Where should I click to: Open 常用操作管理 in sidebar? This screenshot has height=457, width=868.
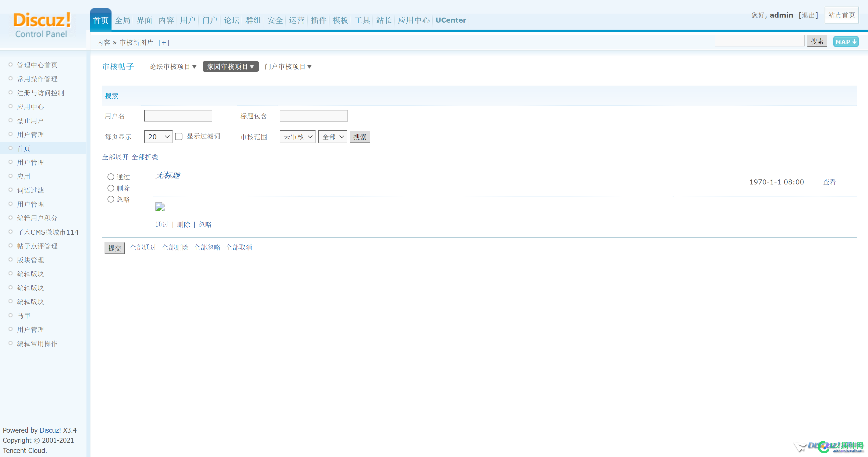pyautogui.click(x=37, y=79)
